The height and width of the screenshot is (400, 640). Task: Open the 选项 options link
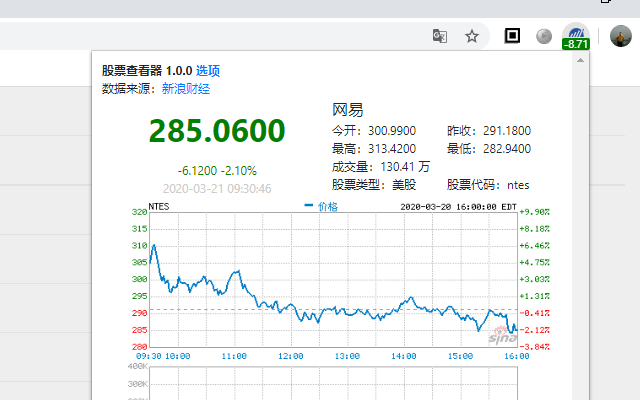[208, 71]
